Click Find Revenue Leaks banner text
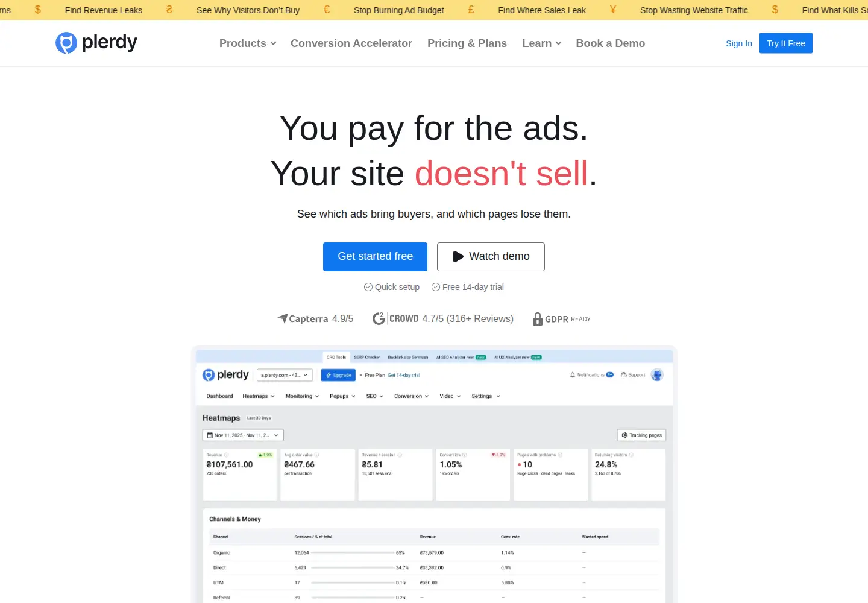Viewport: 868px width, 603px height. tap(104, 10)
